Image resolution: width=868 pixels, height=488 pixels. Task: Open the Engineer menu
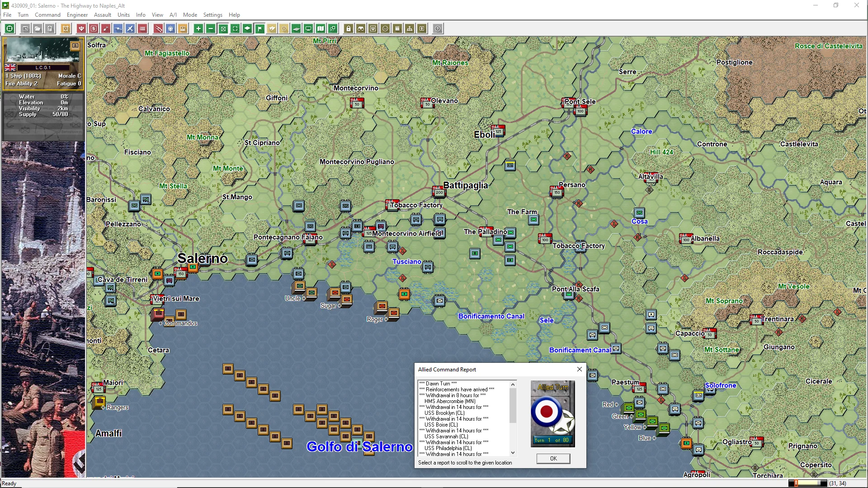tap(77, 15)
